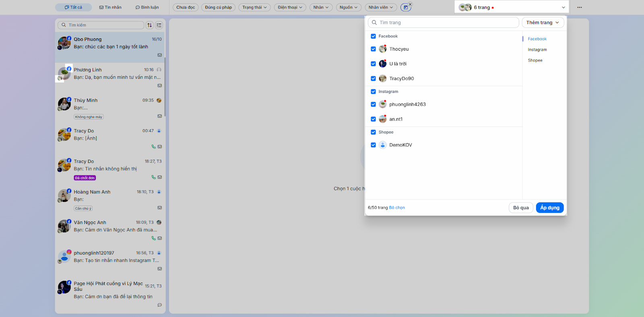Screen dimensions: 644x317
Task: Expand the Điện thoại filter dropdown
Action: click(x=290, y=7)
